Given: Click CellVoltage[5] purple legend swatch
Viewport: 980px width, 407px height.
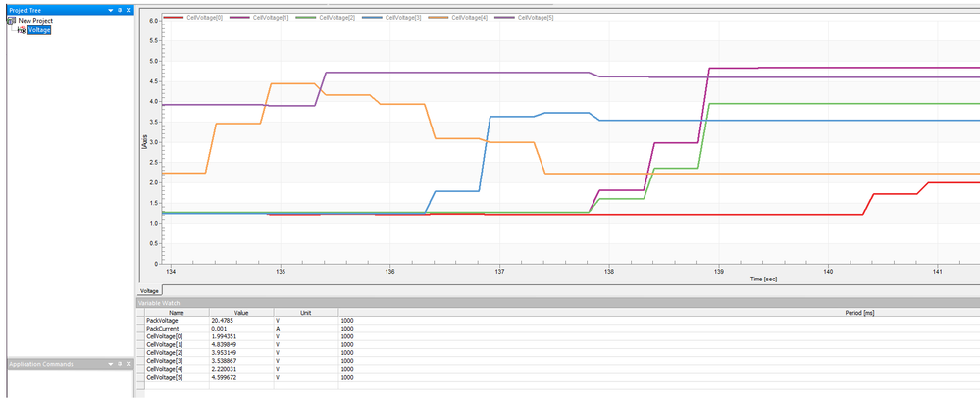Looking at the screenshot, I should pos(504,18).
